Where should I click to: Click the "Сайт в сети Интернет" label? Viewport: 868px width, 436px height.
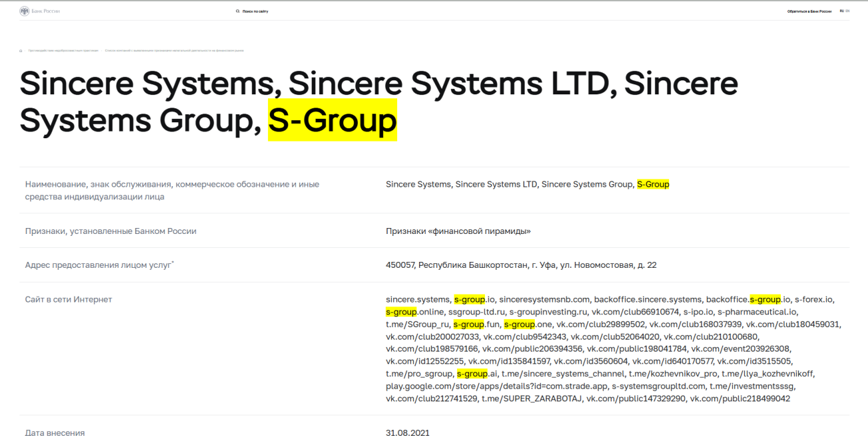coord(69,300)
